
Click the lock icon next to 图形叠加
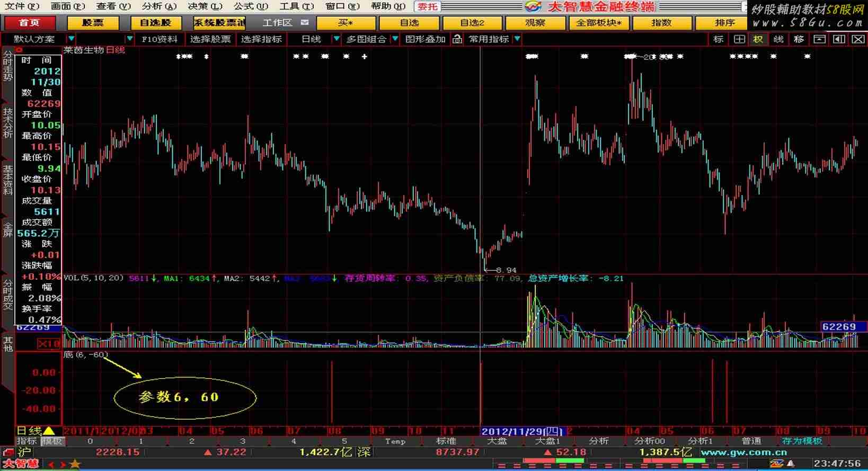pyautogui.click(x=457, y=39)
